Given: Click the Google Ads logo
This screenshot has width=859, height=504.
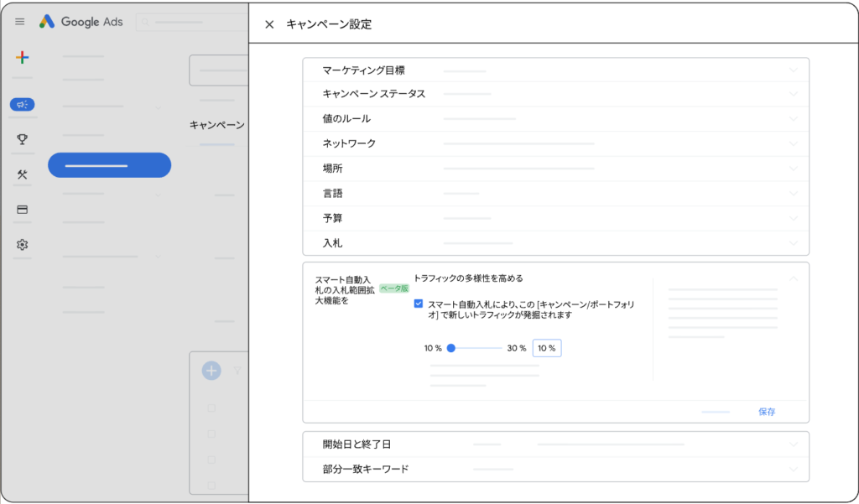Looking at the screenshot, I should (81, 22).
